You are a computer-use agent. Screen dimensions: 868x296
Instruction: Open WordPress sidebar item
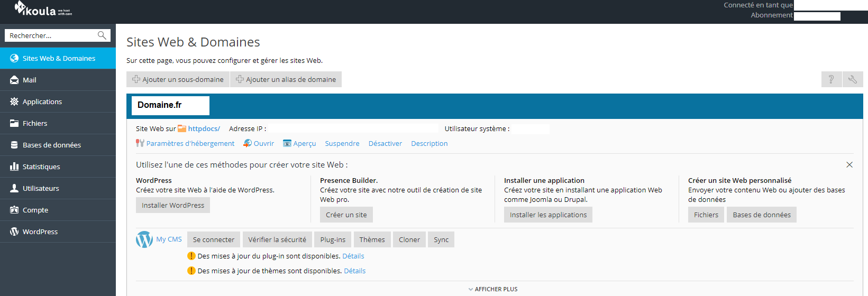[x=58, y=232]
